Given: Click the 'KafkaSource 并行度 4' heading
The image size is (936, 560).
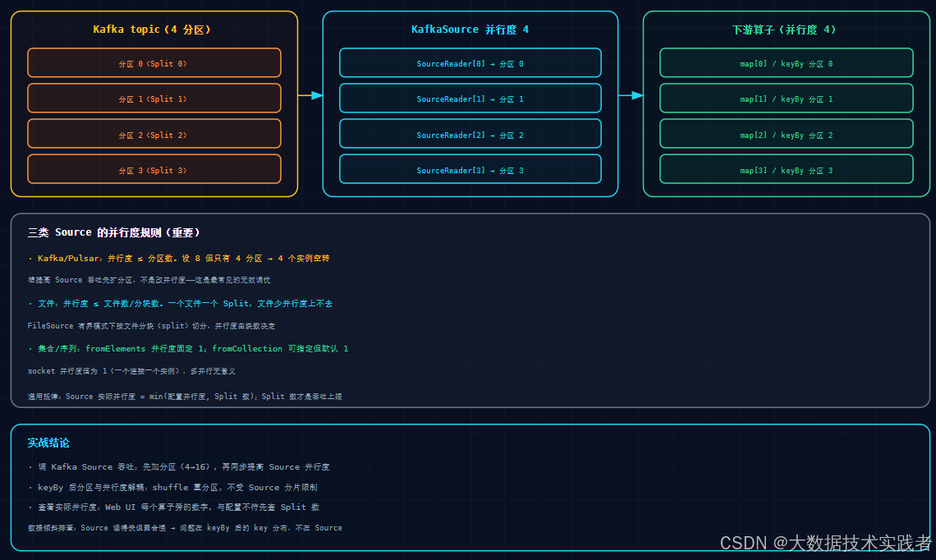Looking at the screenshot, I should pos(470,30).
